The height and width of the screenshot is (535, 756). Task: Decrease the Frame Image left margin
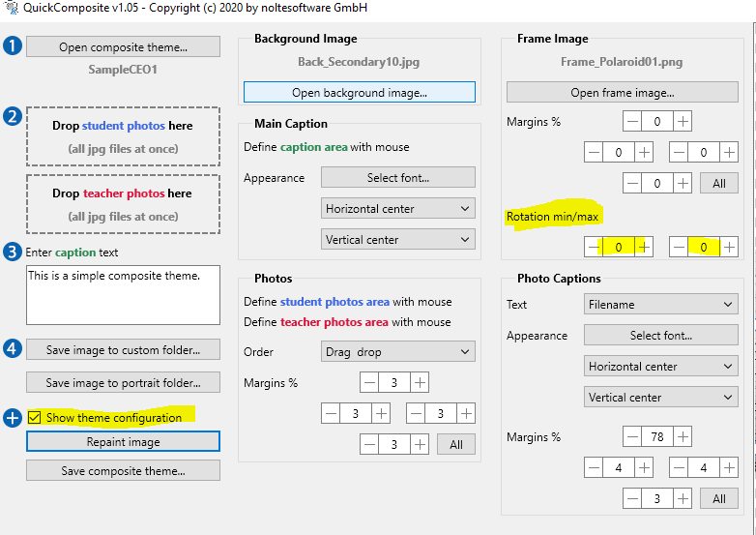pyautogui.click(x=594, y=153)
